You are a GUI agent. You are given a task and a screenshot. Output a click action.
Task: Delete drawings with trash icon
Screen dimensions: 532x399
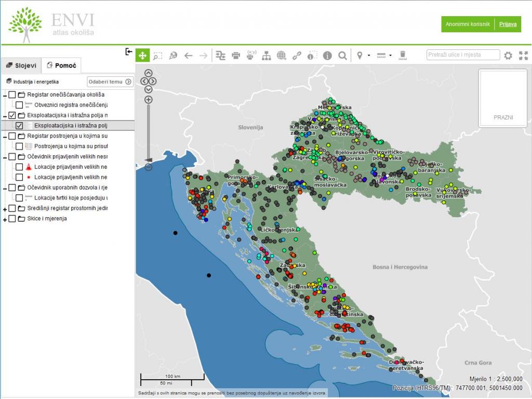403,55
